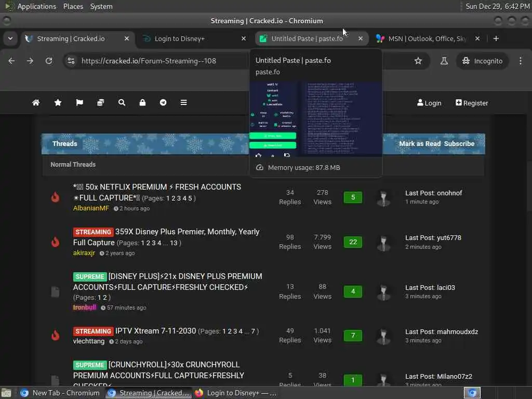Viewport: 532px width, 399px height.
Task: Open the System menu
Action: coord(101,6)
